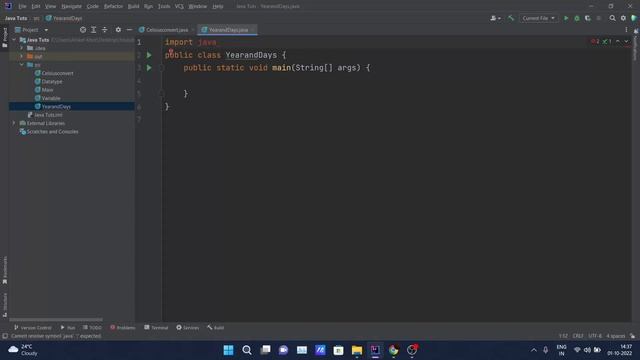640x360 pixels.
Task: Click the JetBrains Toolbox icon at top right
Action: 634,18
